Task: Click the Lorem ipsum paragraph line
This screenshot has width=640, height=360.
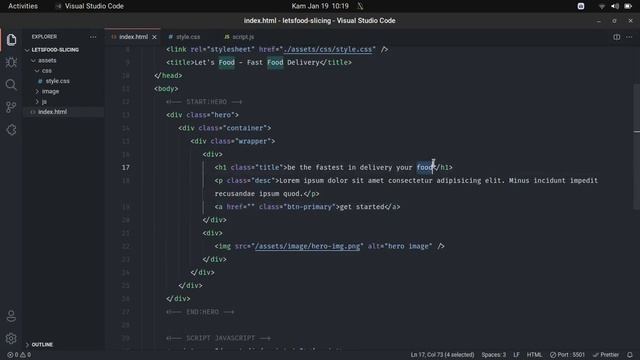Action: pos(406,180)
